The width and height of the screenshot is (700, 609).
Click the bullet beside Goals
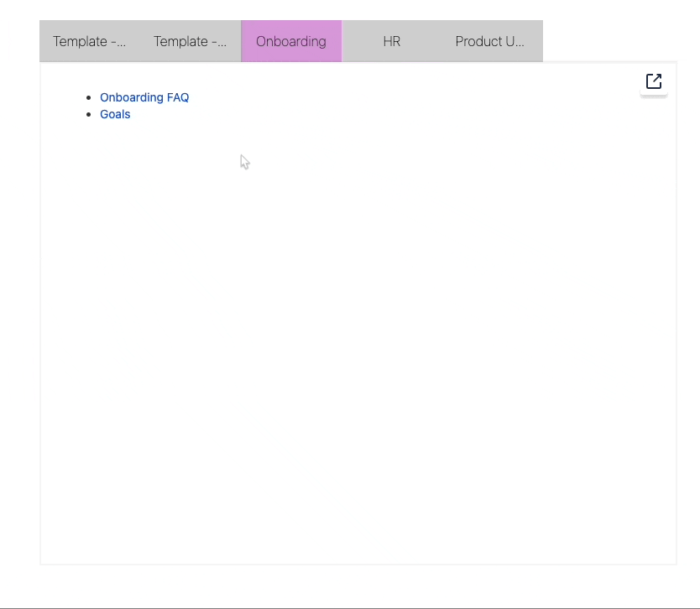(x=88, y=114)
